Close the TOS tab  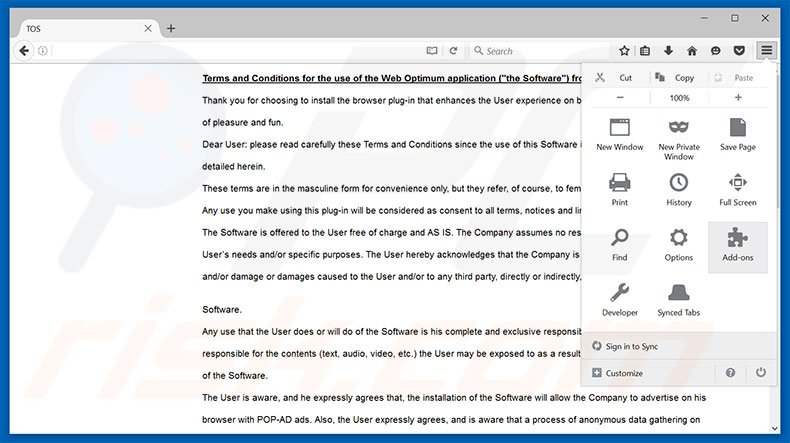148,28
